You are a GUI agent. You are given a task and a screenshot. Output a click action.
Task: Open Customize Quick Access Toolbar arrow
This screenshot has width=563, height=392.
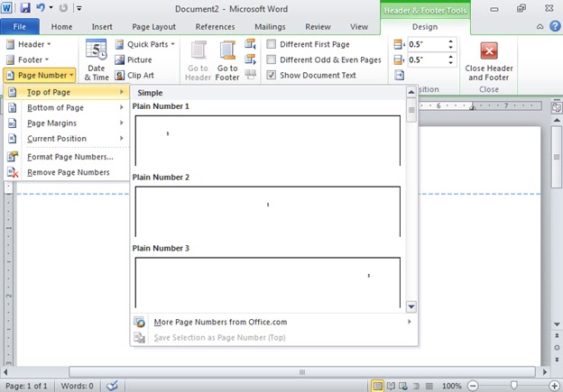tap(79, 8)
